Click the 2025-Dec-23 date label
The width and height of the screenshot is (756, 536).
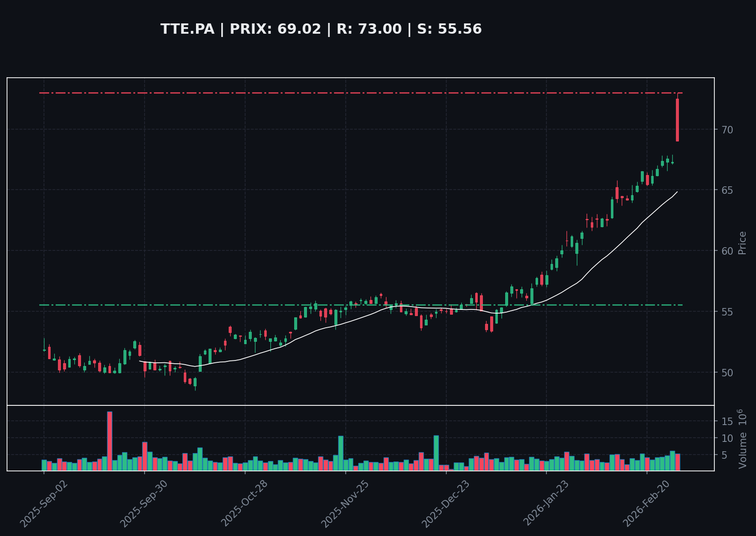tap(445, 504)
